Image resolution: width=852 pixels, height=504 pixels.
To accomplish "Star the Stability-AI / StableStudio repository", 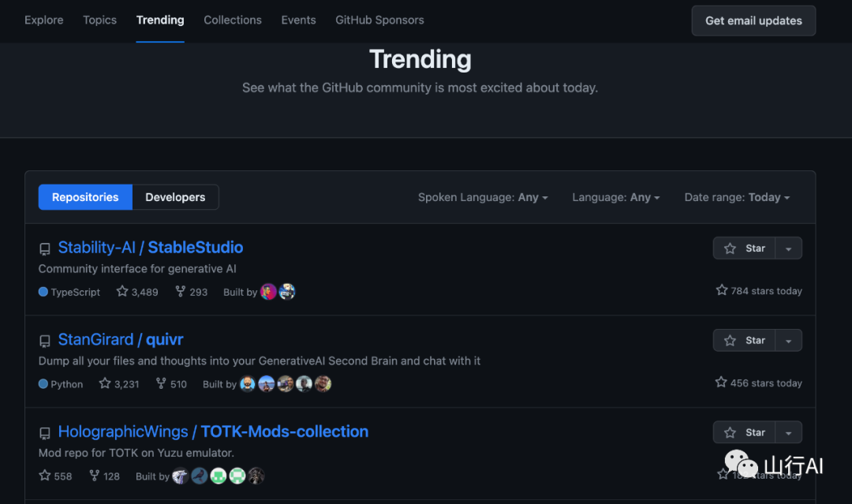I will [745, 248].
